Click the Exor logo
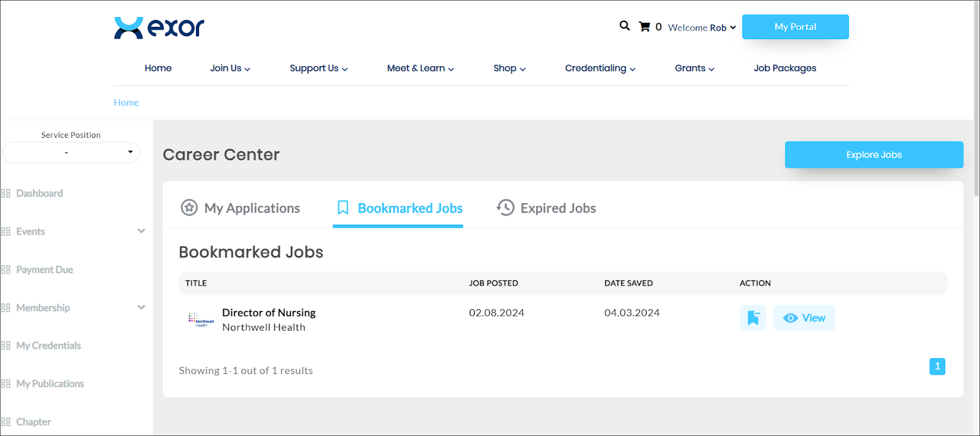 pos(159,28)
